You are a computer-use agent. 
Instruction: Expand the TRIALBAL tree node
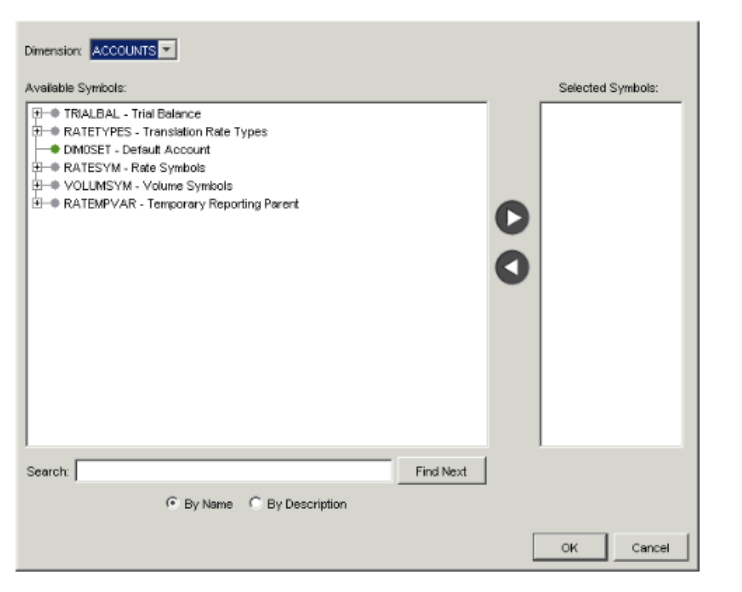(37, 114)
